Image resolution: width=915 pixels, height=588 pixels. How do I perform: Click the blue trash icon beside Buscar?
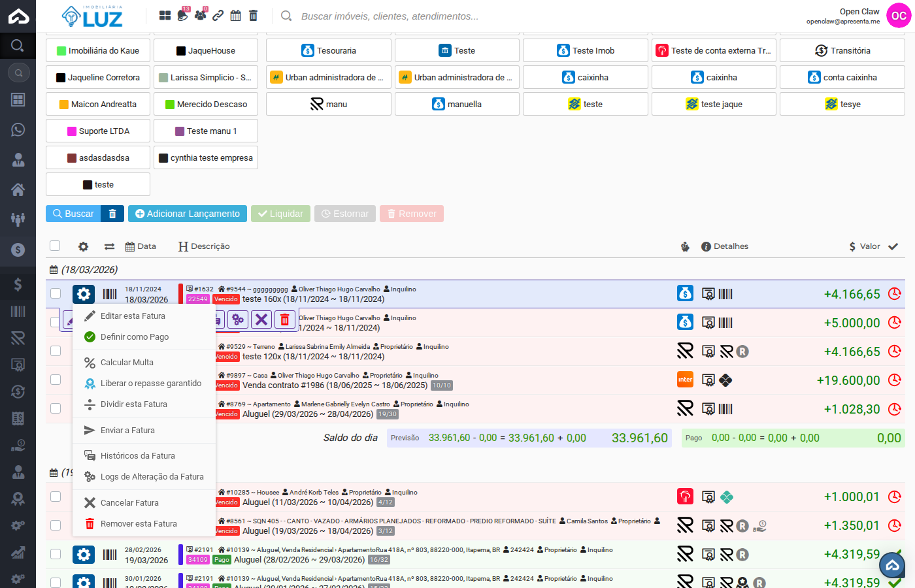tap(112, 214)
